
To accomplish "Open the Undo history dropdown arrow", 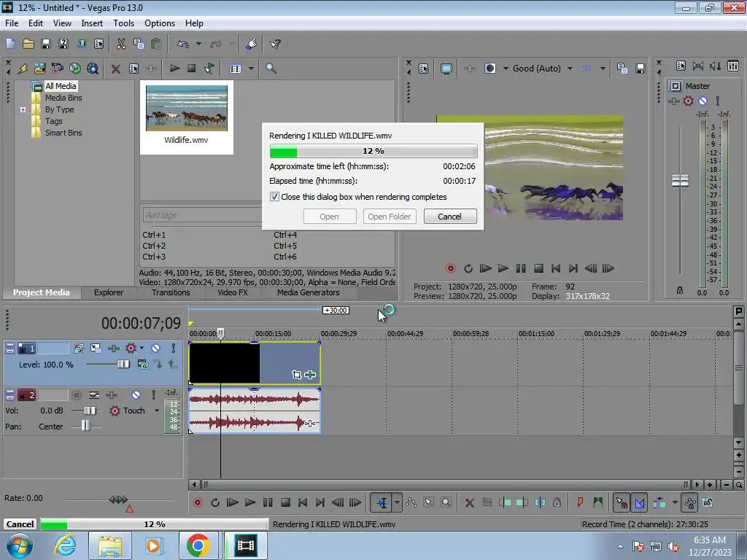I will coord(198,44).
